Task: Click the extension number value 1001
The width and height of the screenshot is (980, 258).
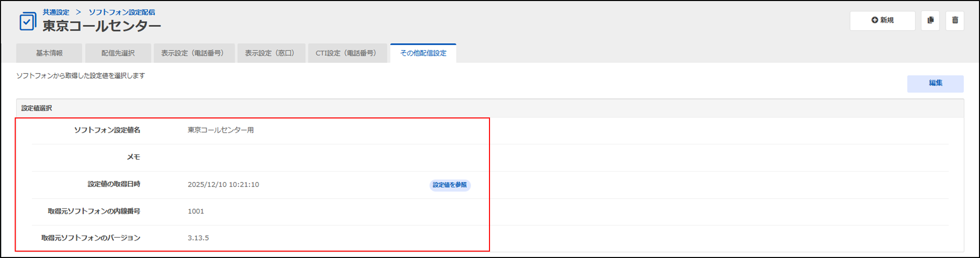Action: tap(196, 211)
